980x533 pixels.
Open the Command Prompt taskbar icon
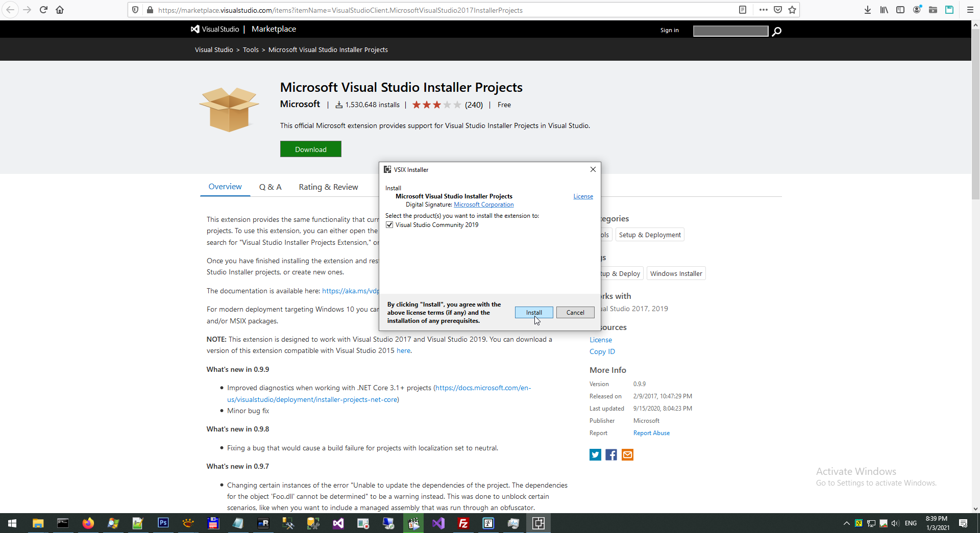tap(63, 523)
